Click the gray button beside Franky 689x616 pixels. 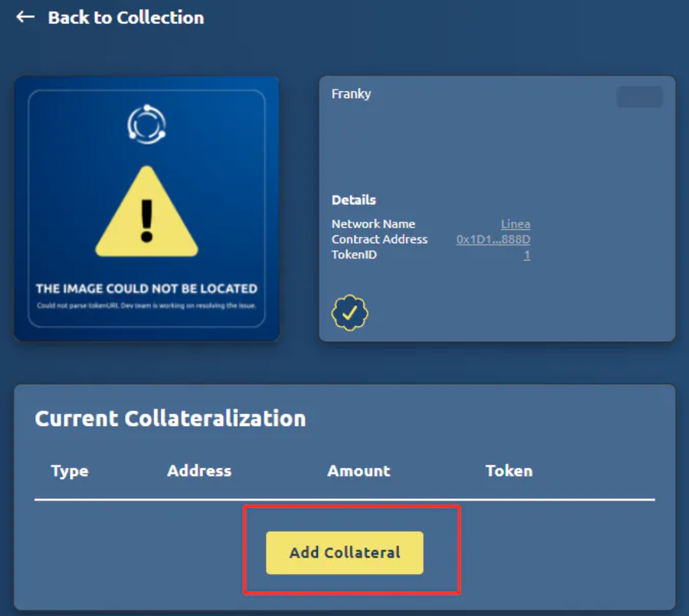(639, 97)
